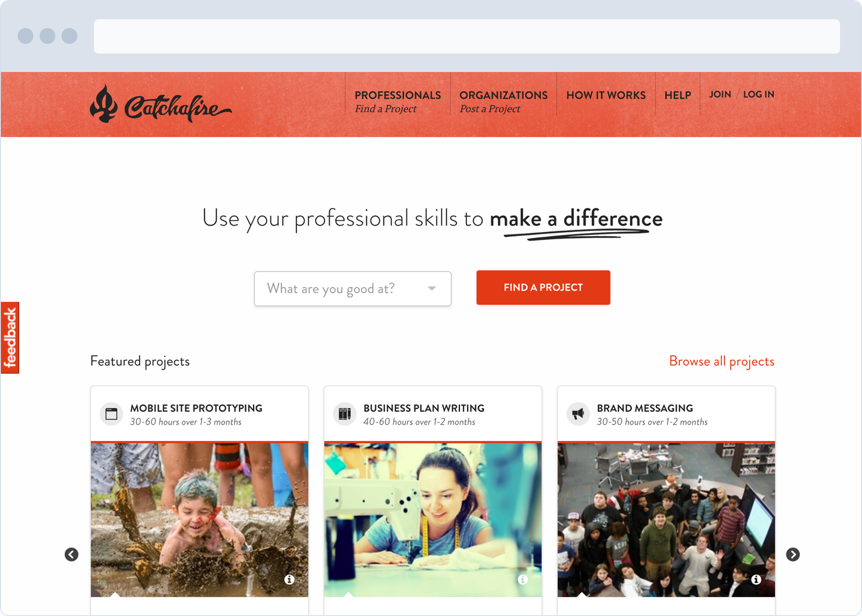Click the browser address bar field
This screenshot has height=616, width=862.
click(x=467, y=37)
